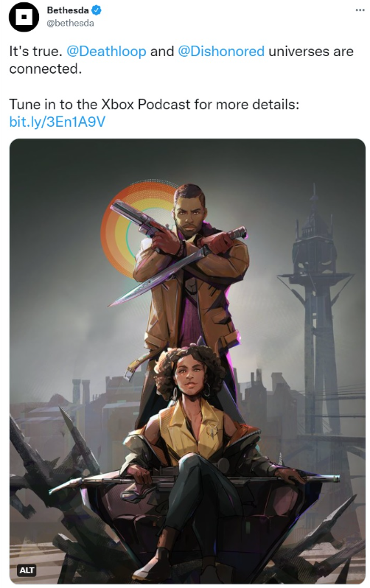
Task: Open the @Deathloop mention
Action: [106, 52]
